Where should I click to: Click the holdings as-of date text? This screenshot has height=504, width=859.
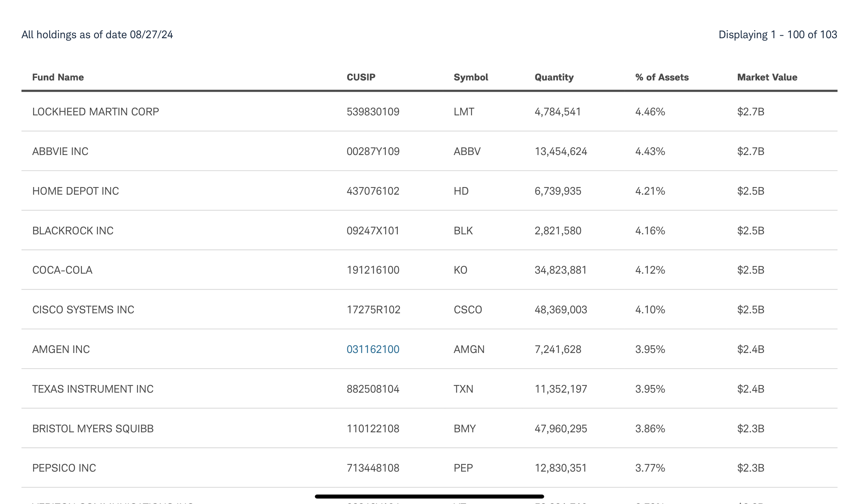click(x=97, y=35)
